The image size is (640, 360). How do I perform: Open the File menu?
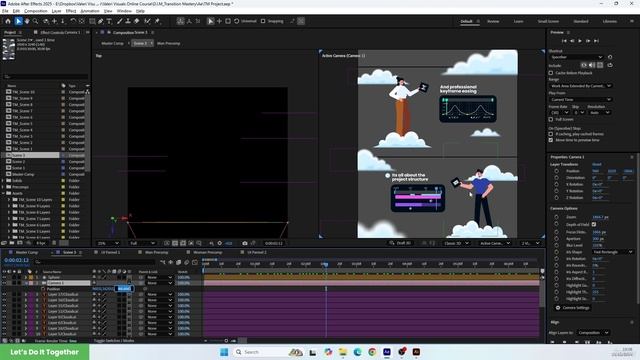click(x=5, y=11)
